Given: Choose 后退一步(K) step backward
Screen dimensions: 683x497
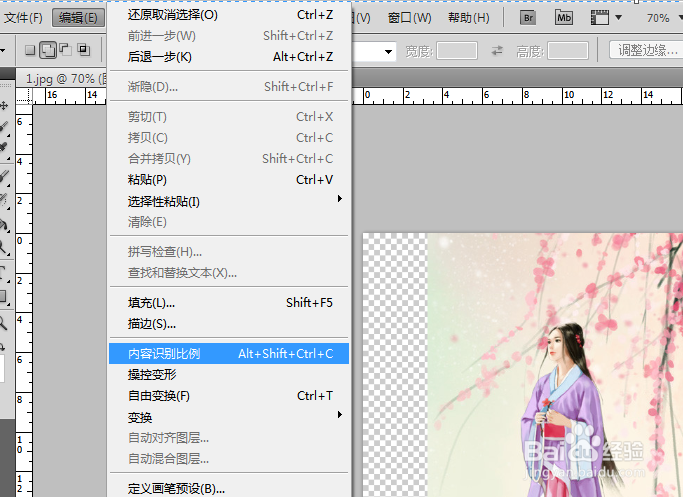Looking at the screenshot, I should click(229, 57).
